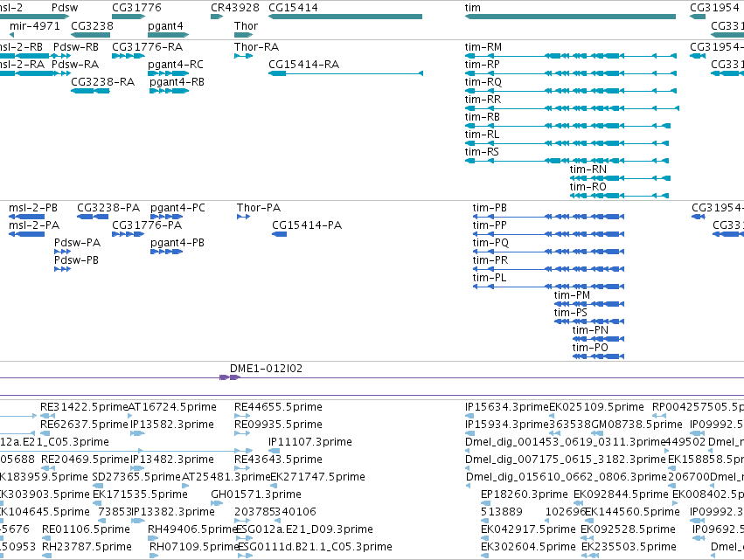The image size is (744, 560).
Task: Click the CG3238-RA transcript
Action: pyautogui.click(x=91, y=91)
